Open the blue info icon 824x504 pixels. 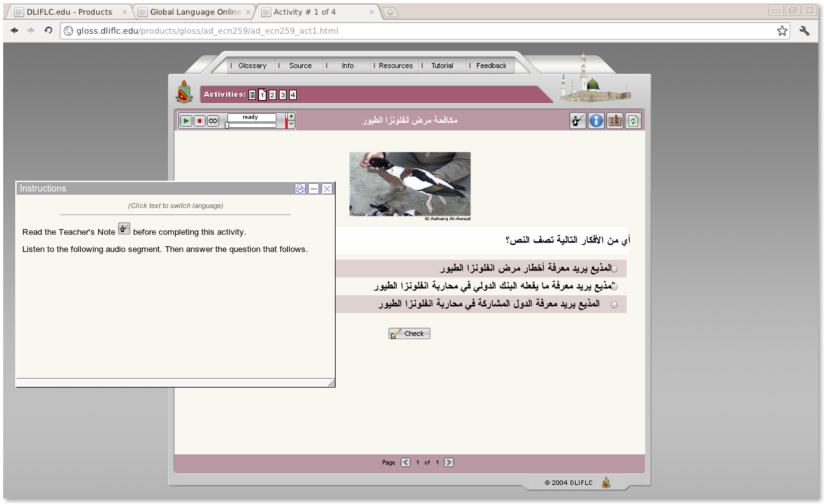coord(596,120)
